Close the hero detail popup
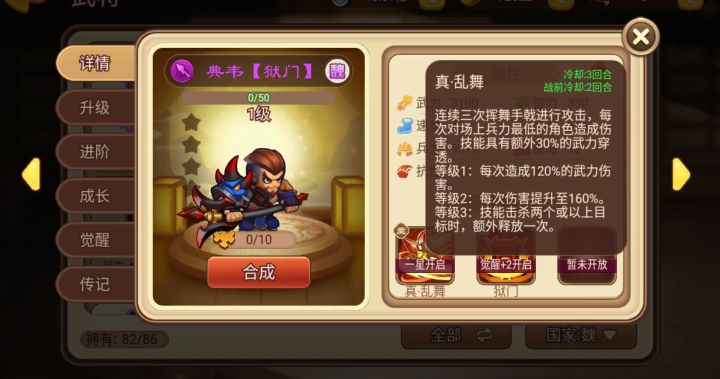Image resolution: width=720 pixels, height=379 pixels. (641, 37)
